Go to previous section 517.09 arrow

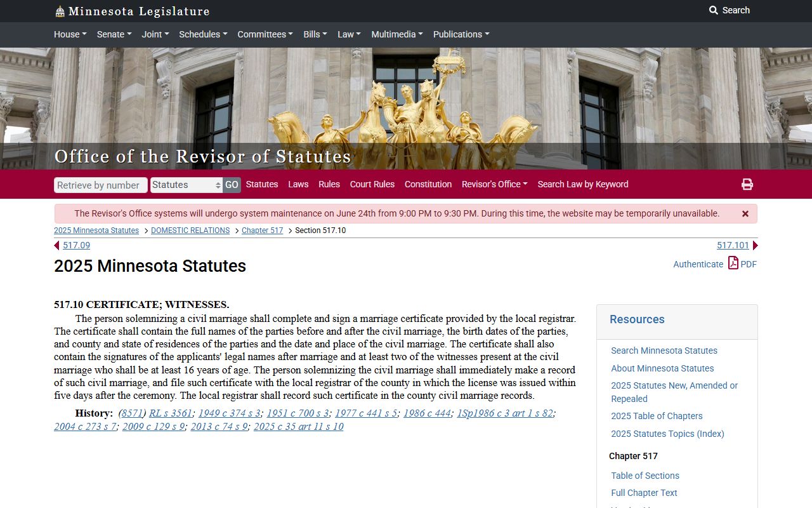click(x=56, y=245)
